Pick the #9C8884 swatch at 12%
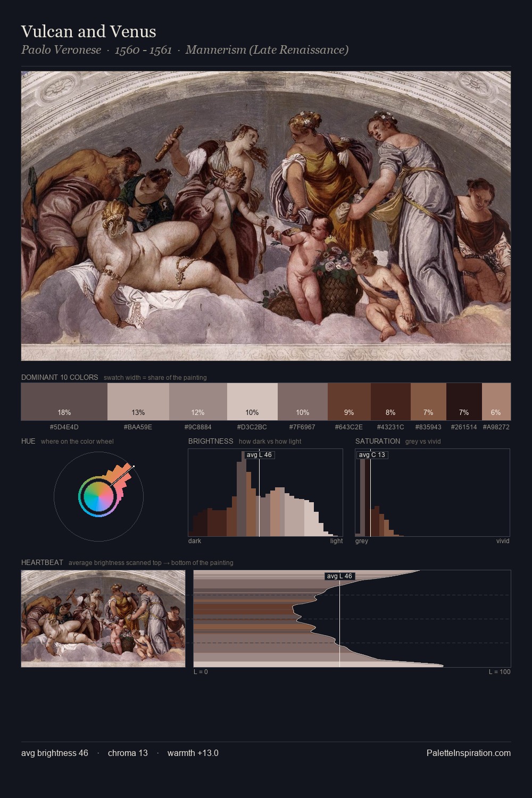Viewport: 532px width, 798px height. (198, 402)
